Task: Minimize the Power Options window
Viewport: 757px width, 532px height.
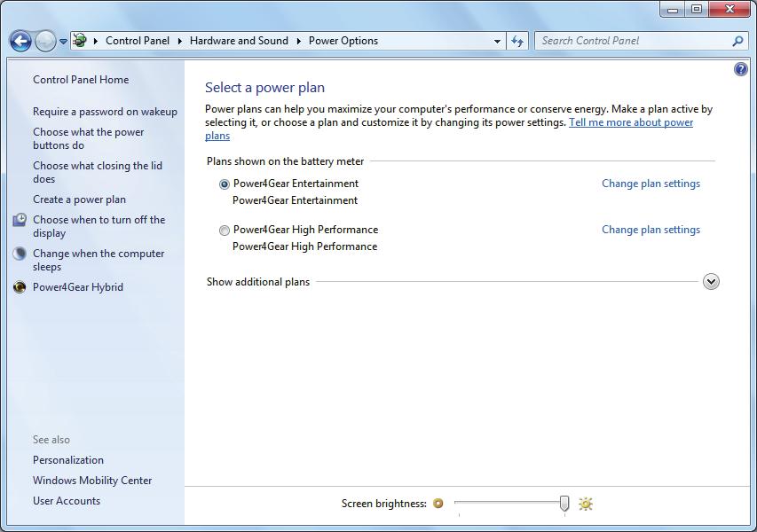Action: (x=672, y=9)
